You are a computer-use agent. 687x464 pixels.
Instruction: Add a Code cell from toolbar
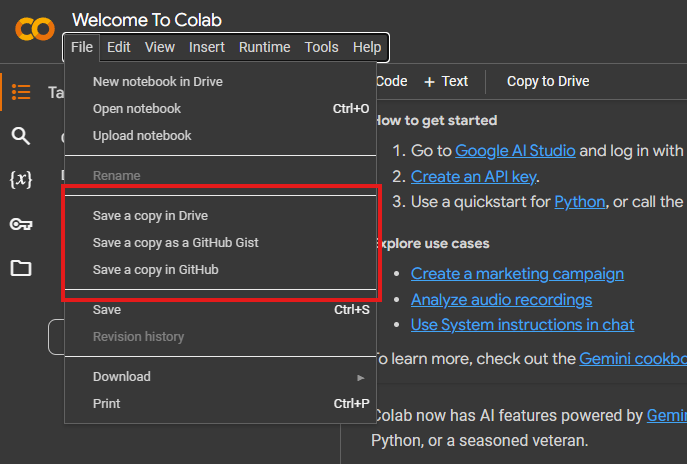(x=392, y=81)
